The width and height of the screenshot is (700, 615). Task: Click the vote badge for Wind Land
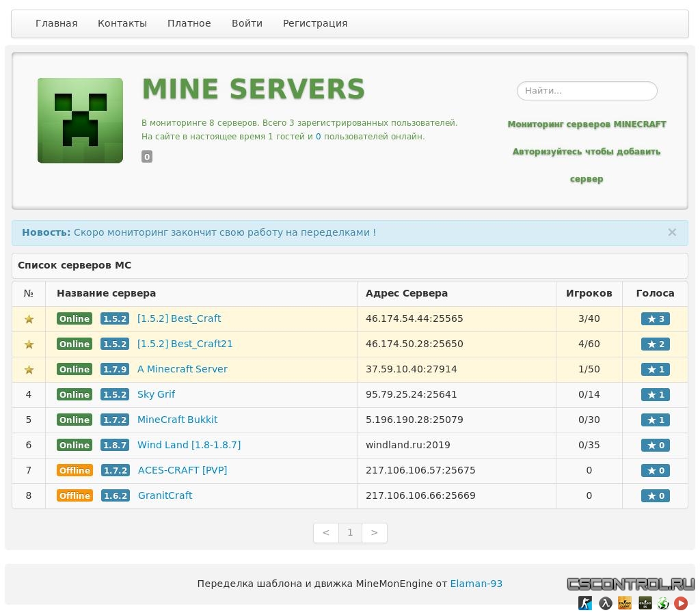[655, 445]
